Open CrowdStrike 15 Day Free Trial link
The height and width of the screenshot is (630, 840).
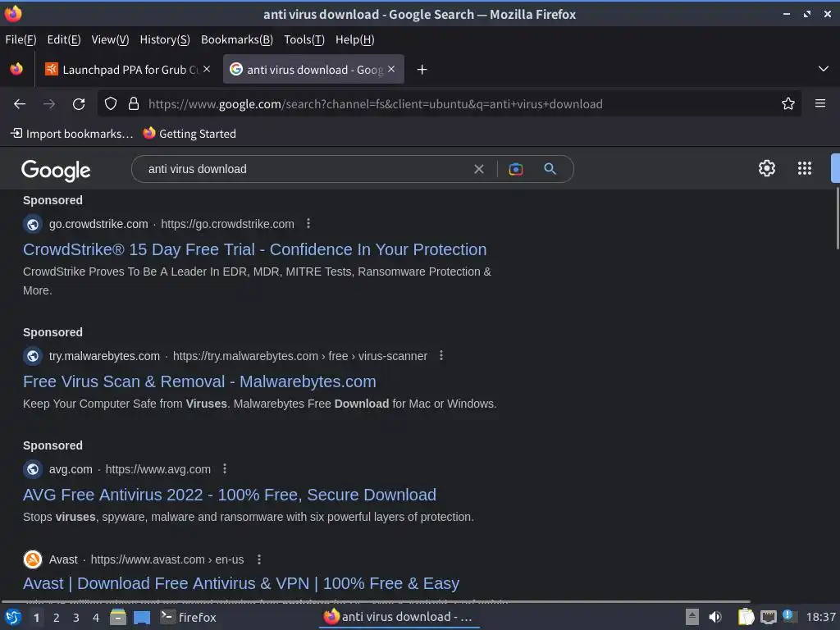254,249
